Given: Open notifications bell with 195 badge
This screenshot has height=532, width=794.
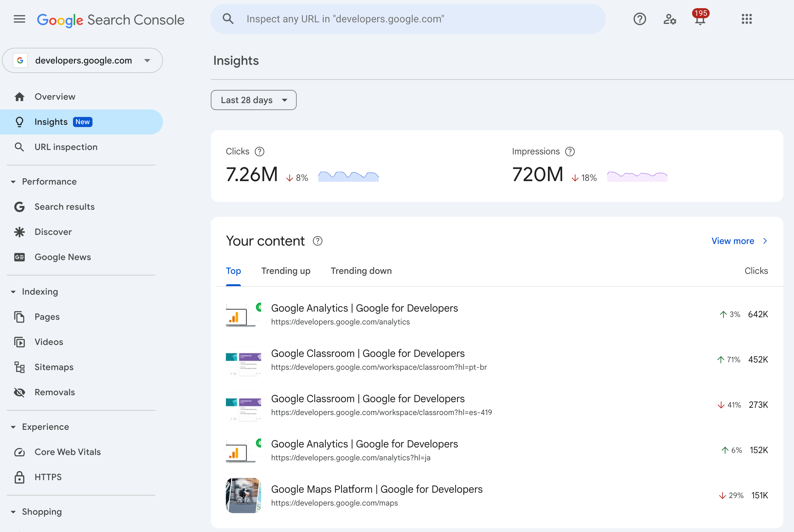Looking at the screenshot, I should [x=700, y=17].
